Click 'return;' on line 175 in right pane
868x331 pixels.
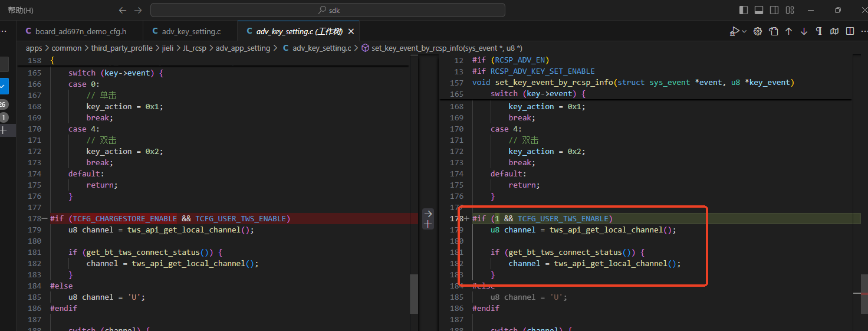point(524,185)
